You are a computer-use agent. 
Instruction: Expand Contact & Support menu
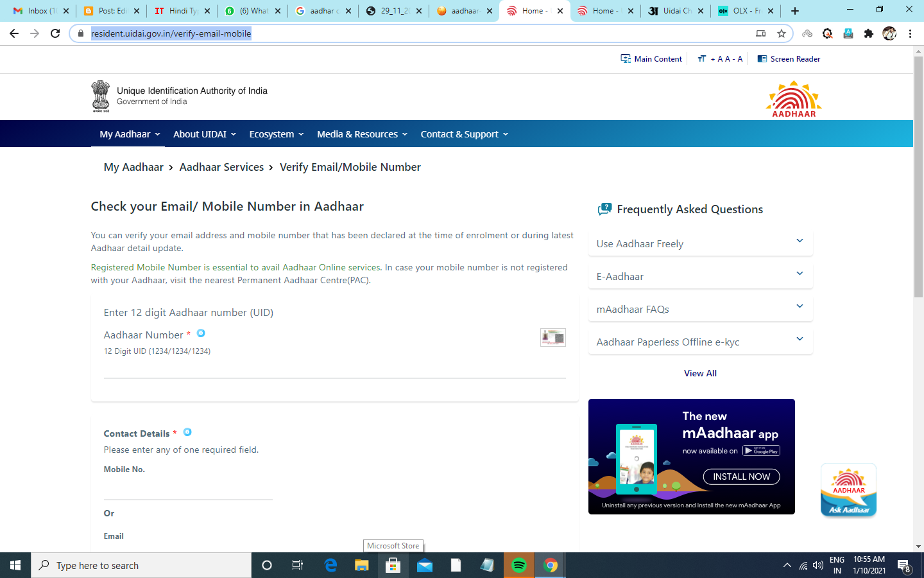(464, 134)
